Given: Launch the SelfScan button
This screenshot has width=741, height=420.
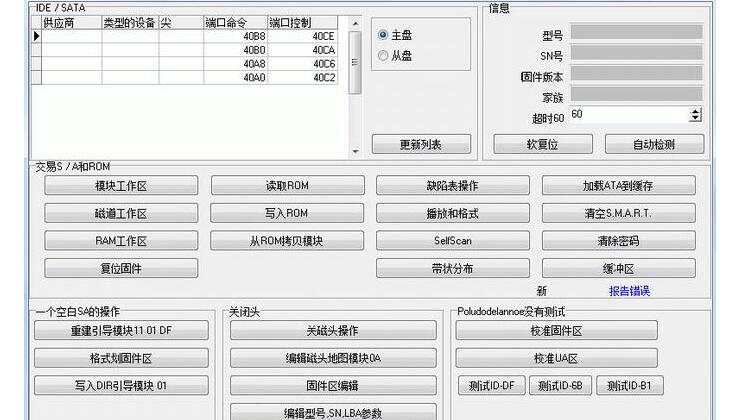Looking at the screenshot, I should coord(452,241).
